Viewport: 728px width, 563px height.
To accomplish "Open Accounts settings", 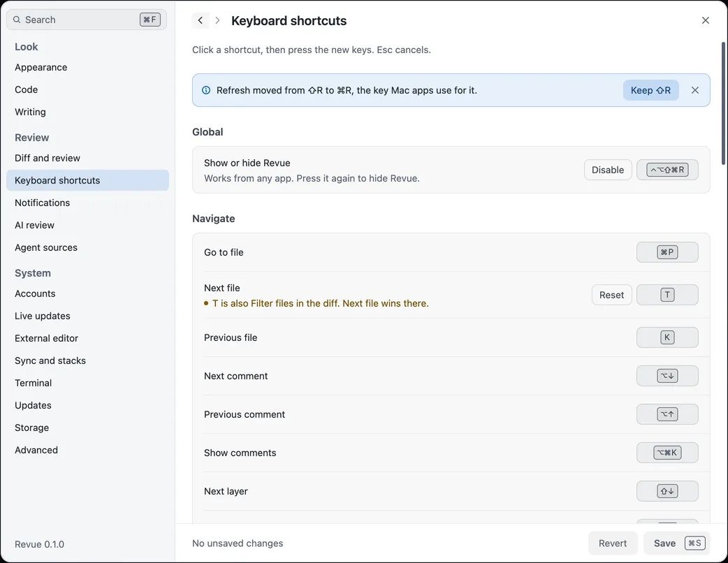I will pyautogui.click(x=87, y=293).
